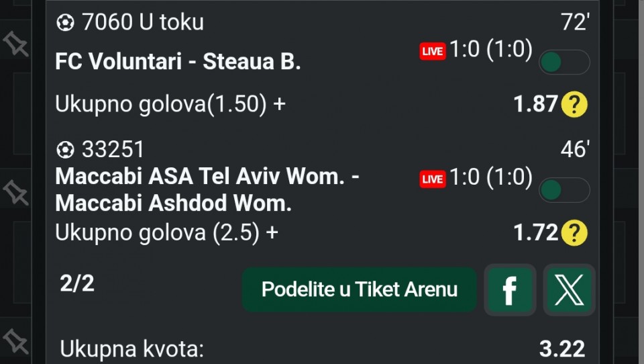Select the Ukupno golova (2.5) + bet line
The image size is (644, 364).
tap(166, 232)
